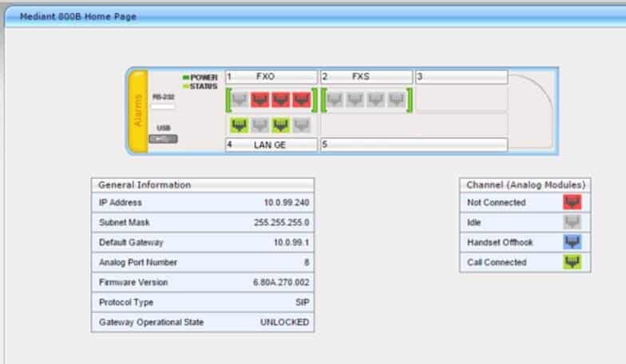The width and height of the screenshot is (626, 364).
Task: Click Protocol Type value SIP
Action: click(x=302, y=302)
